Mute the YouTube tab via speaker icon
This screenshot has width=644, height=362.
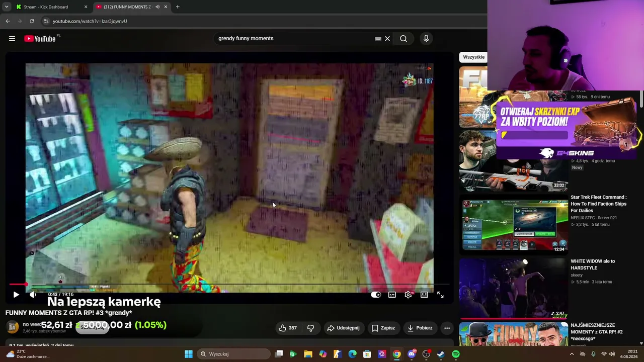click(157, 7)
